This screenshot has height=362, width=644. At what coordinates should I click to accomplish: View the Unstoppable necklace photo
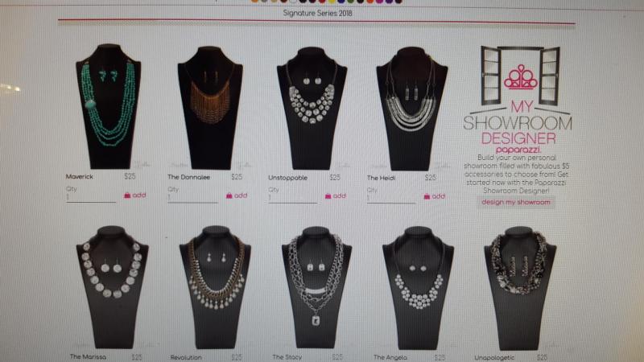click(x=312, y=108)
